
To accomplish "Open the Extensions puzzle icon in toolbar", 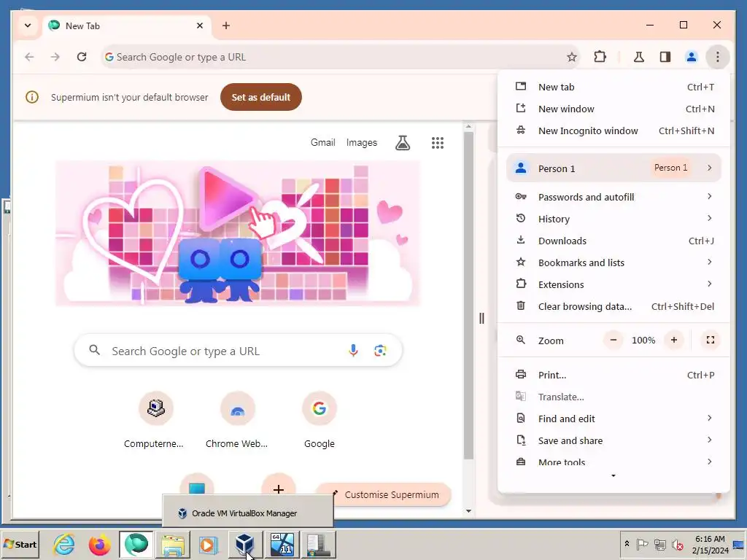I will (x=600, y=57).
